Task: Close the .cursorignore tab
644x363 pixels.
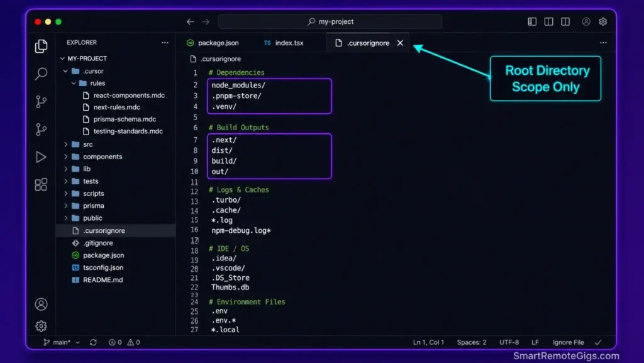Action: 400,43
